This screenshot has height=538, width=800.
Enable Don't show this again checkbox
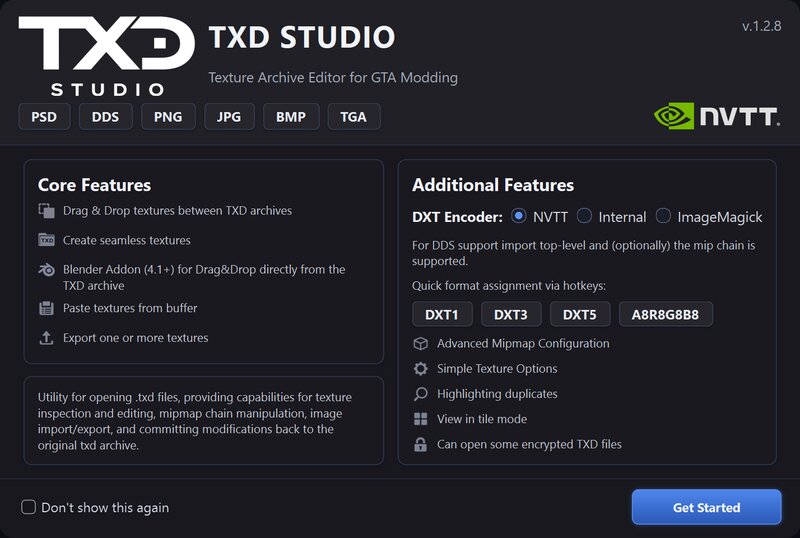pyautogui.click(x=29, y=507)
